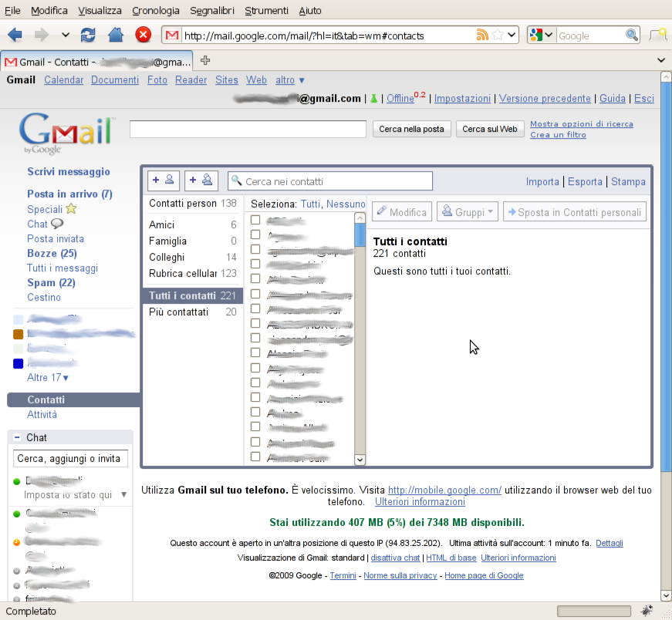Open the Segnalibri menu

coord(212,10)
